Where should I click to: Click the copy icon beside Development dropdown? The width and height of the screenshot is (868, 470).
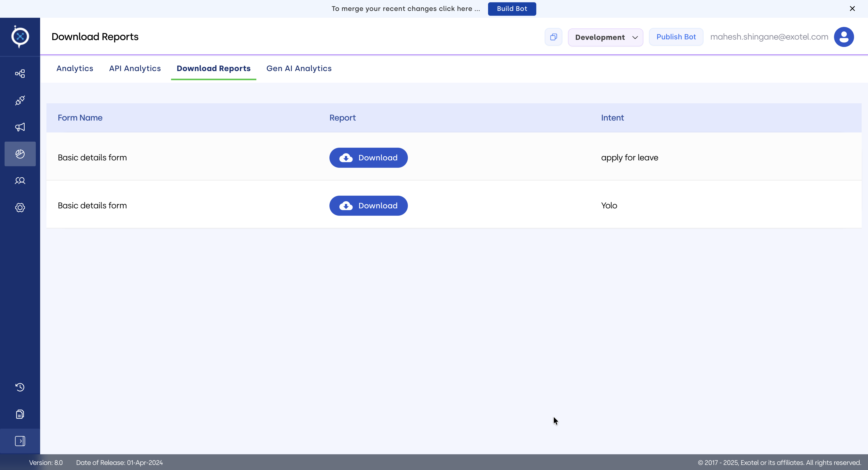tap(553, 37)
